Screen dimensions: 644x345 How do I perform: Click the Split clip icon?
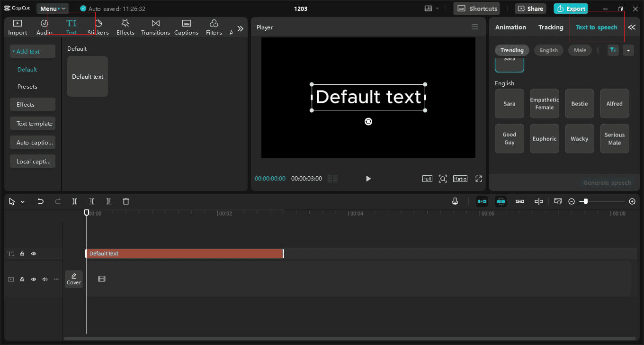(75, 201)
